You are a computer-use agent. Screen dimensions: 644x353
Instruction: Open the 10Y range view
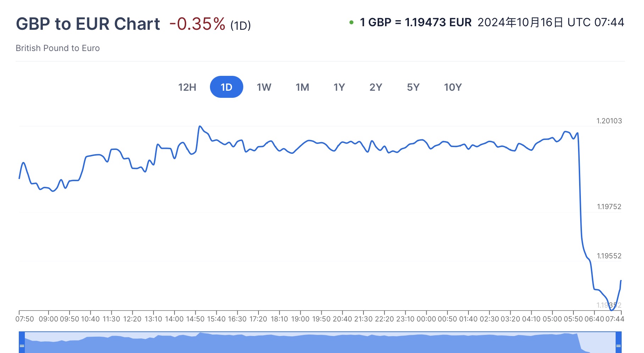click(453, 87)
